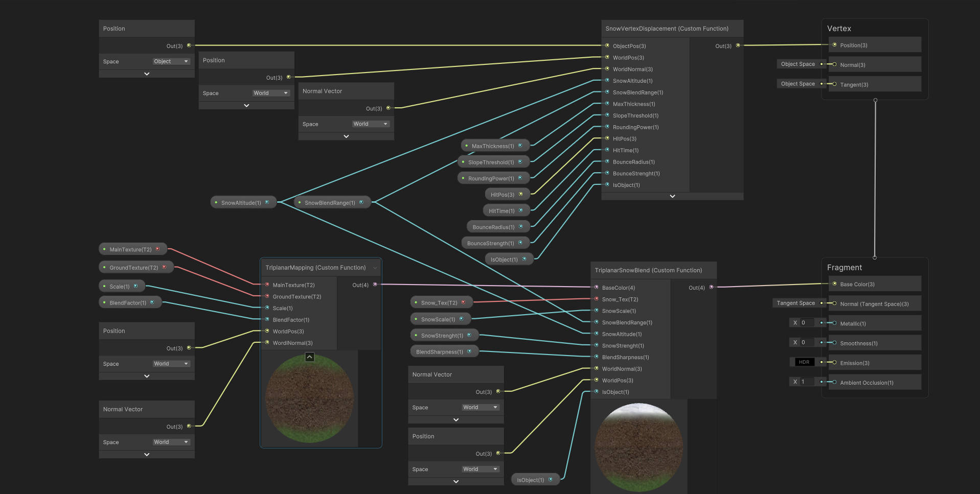
Task: Click the Out(3) output port of SnowVertexDisplacement
Action: tap(738, 45)
